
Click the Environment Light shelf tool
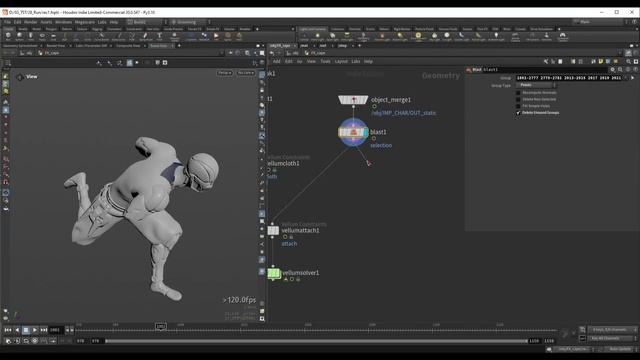coord(418,37)
